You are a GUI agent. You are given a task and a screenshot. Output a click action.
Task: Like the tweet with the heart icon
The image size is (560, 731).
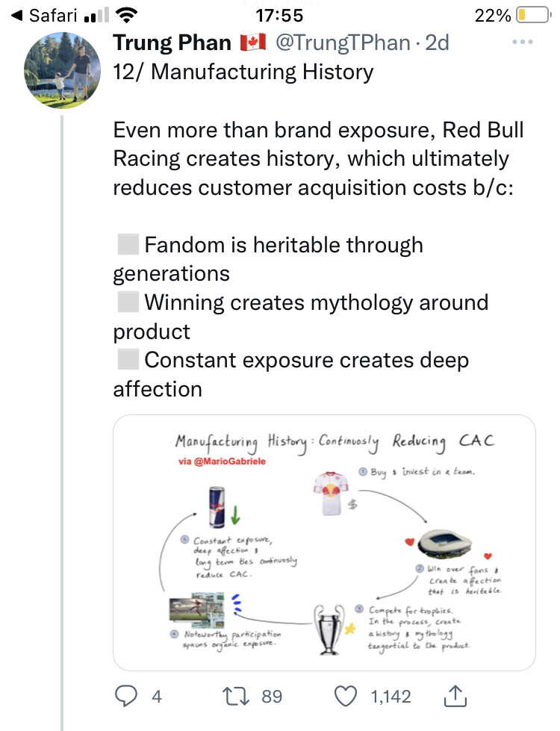[345, 696]
